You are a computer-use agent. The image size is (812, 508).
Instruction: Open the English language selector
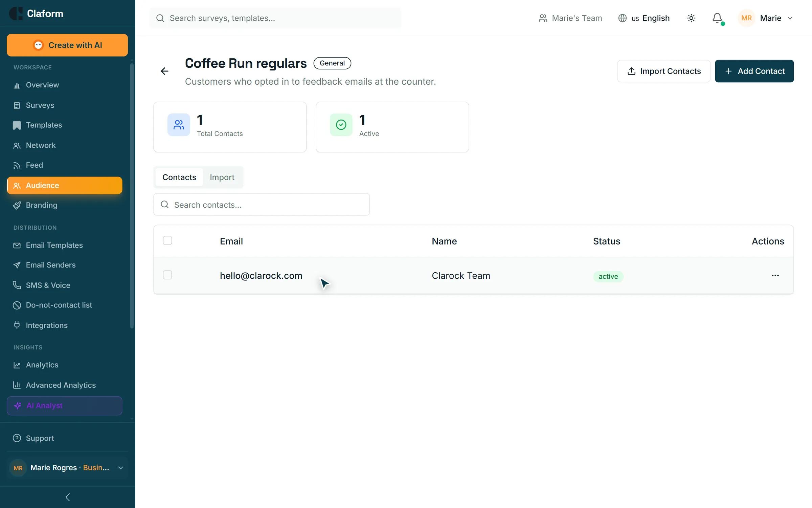point(644,18)
